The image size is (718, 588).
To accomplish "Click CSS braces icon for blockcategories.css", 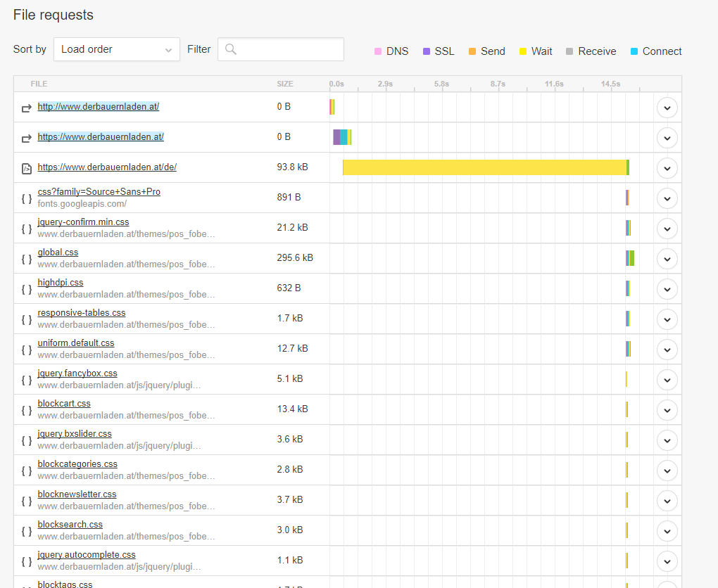I will (27, 471).
